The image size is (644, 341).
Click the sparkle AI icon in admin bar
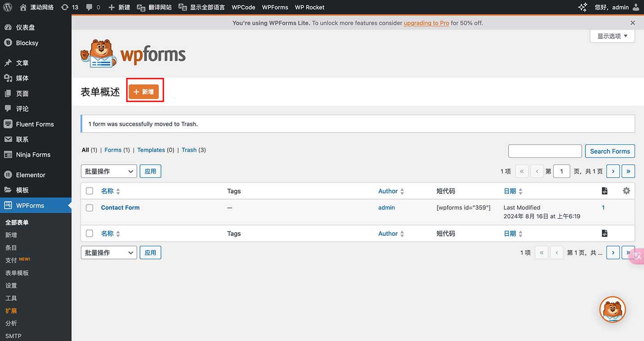[583, 7]
